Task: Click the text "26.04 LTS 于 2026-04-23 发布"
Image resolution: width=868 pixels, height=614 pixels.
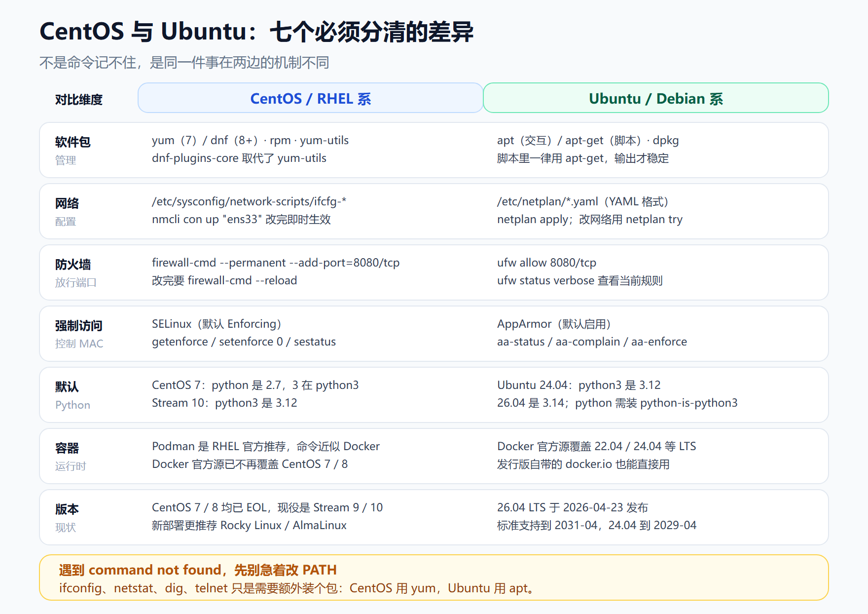Action: [x=573, y=508]
